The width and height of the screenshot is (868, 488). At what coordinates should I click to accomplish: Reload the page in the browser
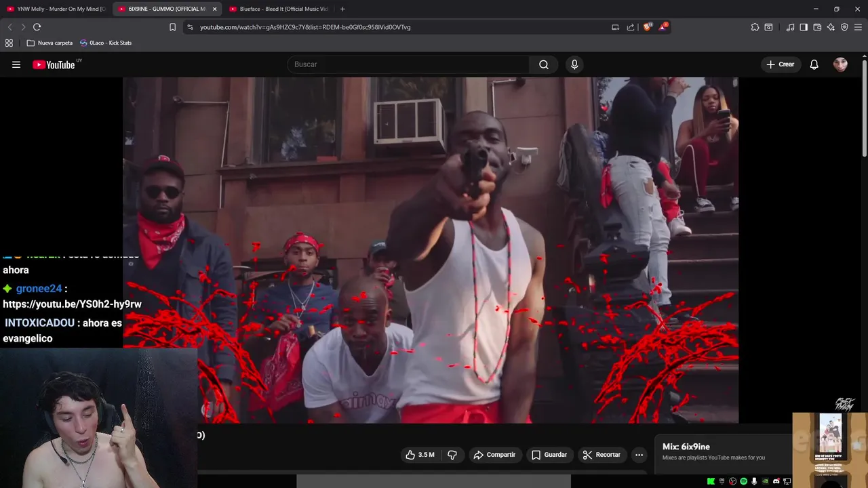pyautogui.click(x=37, y=27)
